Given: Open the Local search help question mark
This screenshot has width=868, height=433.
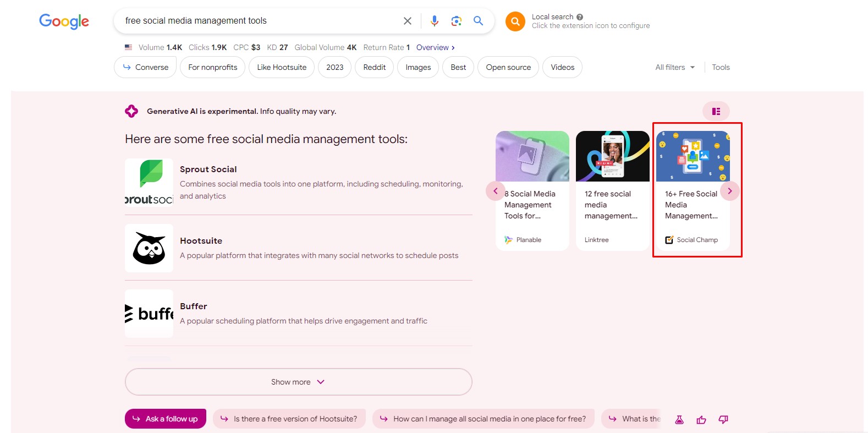Looking at the screenshot, I should 580,17.
